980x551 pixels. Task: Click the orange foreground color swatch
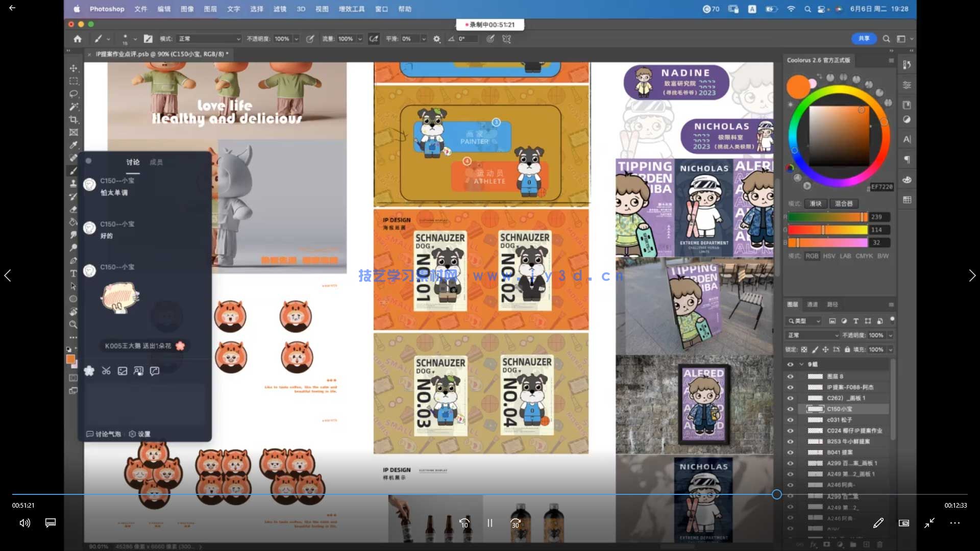70,359
